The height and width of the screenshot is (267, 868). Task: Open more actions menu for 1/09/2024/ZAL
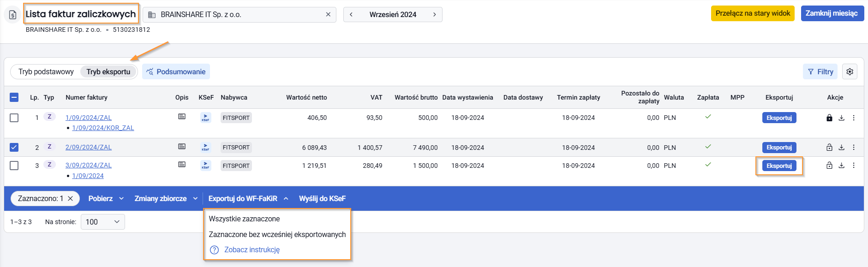pos(854,118)
